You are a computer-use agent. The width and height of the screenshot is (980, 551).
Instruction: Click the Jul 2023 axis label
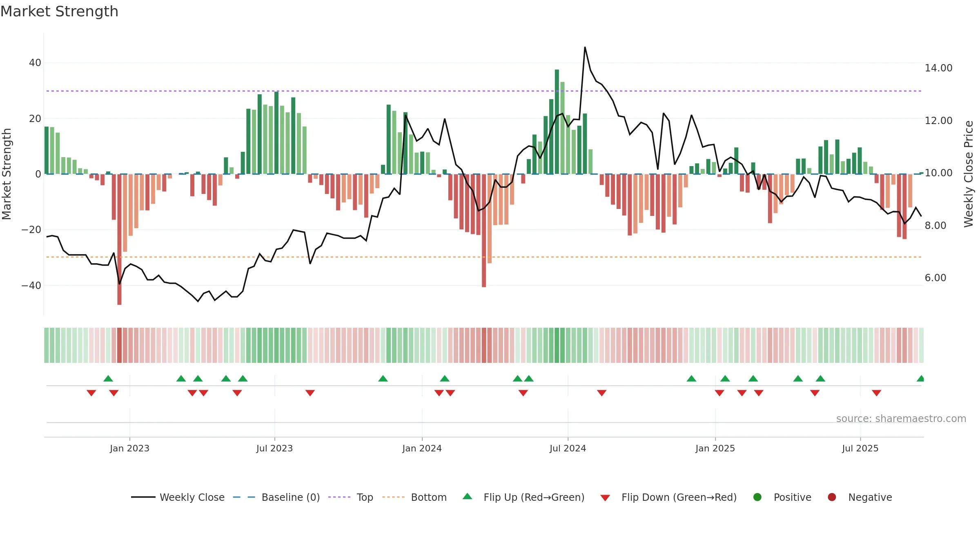tap(274, 448)
